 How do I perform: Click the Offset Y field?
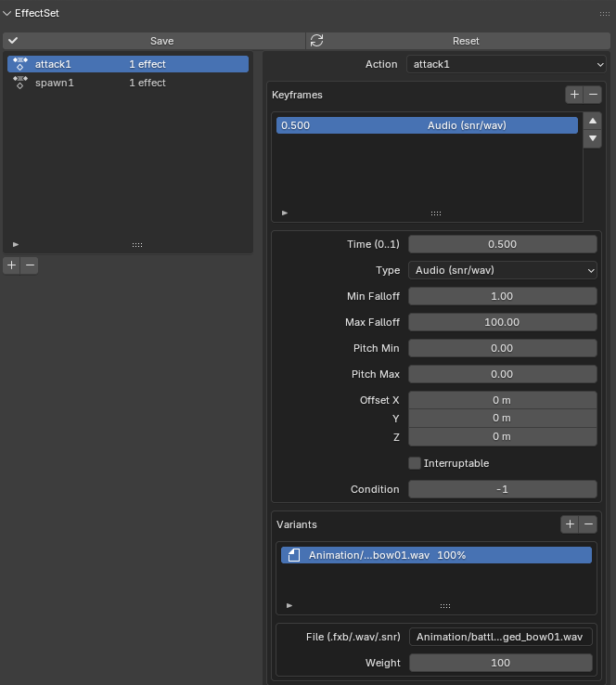click(x=503, y=418)
